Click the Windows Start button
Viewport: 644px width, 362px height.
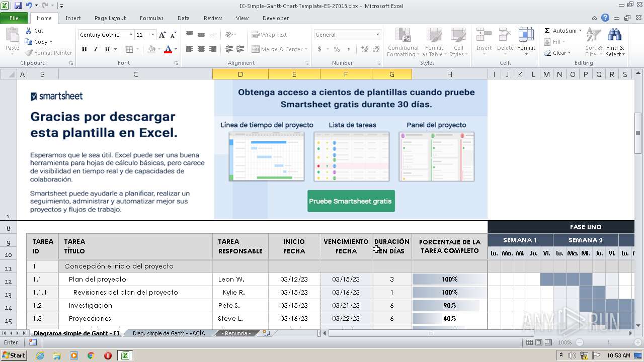click(14, 355)
